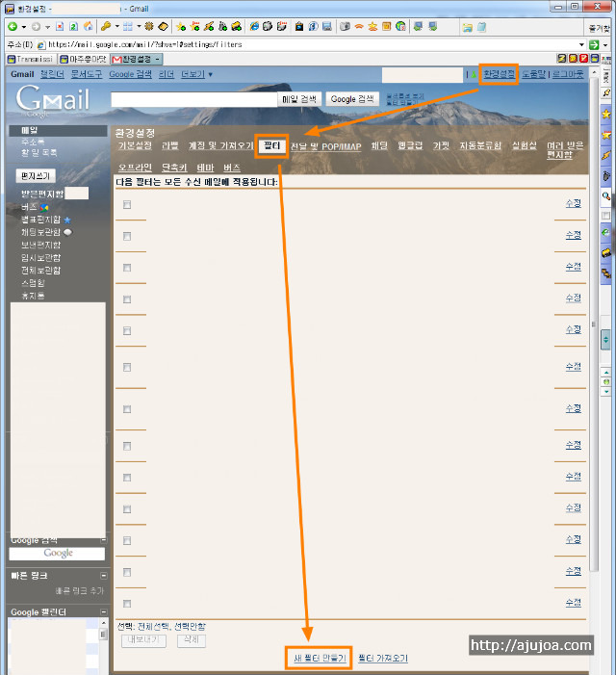The width and height of the screenshot is (616, 675).
Task: Tick the second filter row checkbox
Action: coord(127,236)
